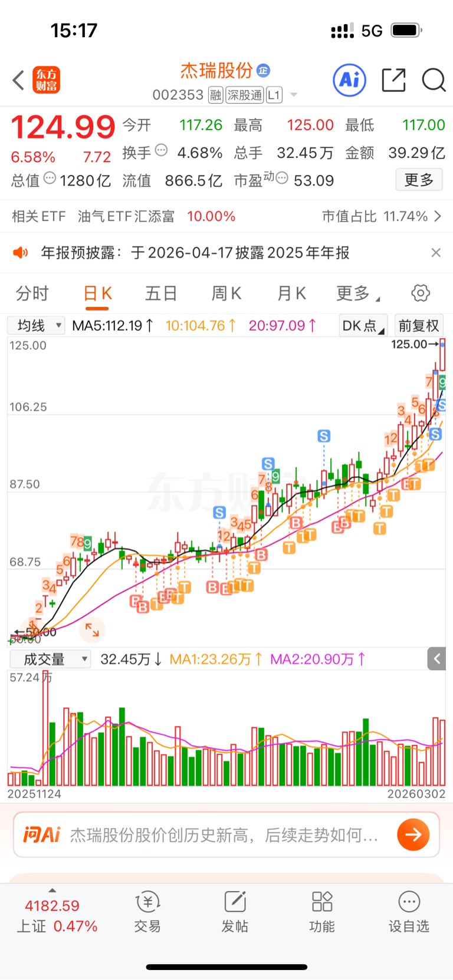Dismiss the annual report notice
The height and width of the screenshot is (980, 453).
[x=436, y=253]
